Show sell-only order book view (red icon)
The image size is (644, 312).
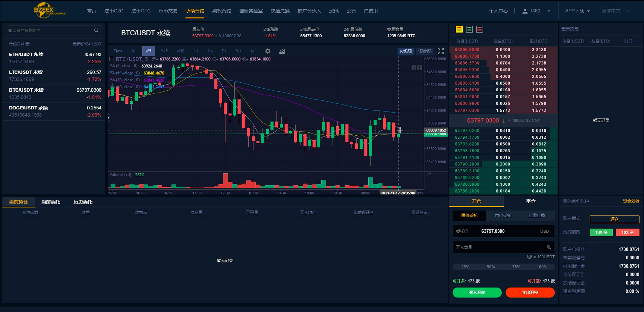480,29
